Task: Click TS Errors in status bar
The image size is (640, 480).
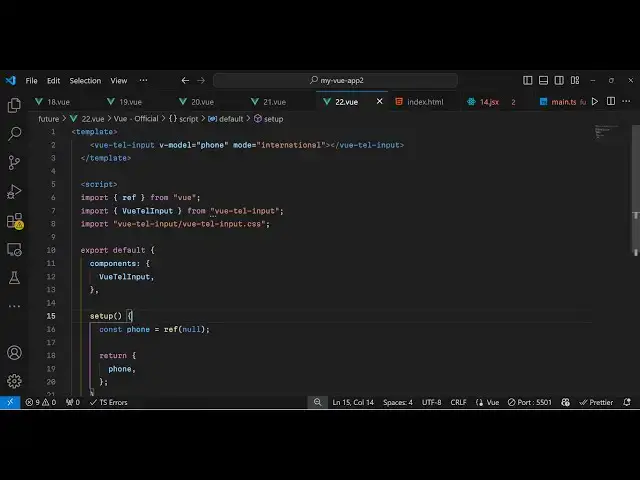Action: [109, 402]
